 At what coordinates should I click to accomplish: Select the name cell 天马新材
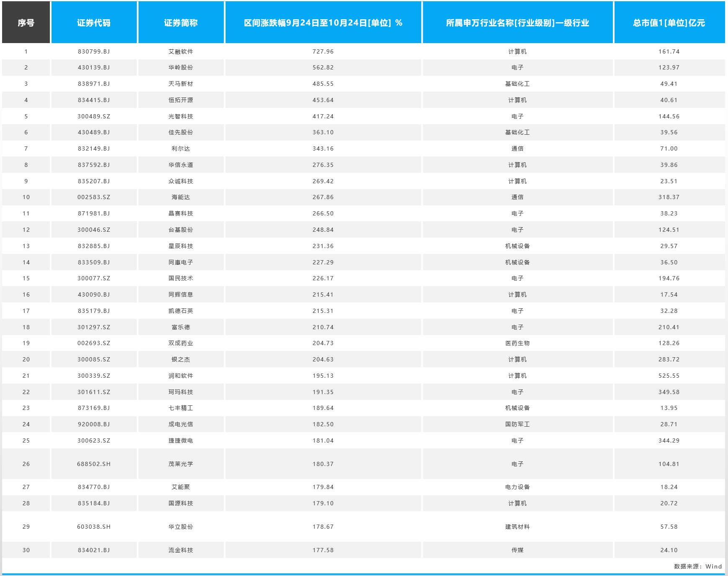[x=181, y=84]
